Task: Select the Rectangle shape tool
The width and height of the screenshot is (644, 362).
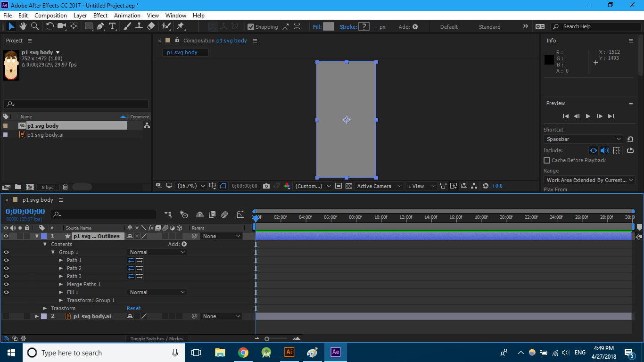Action: pos(89,26)
